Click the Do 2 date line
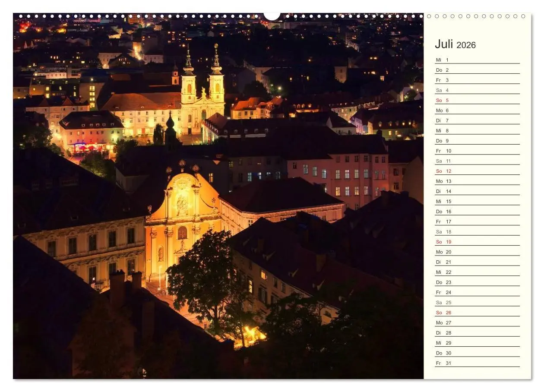 coord(443,69)
